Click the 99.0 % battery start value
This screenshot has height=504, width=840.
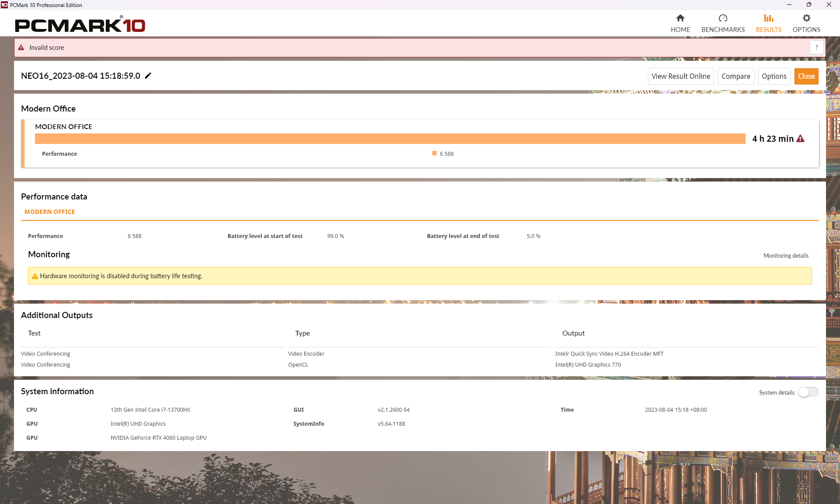point(336,236)
